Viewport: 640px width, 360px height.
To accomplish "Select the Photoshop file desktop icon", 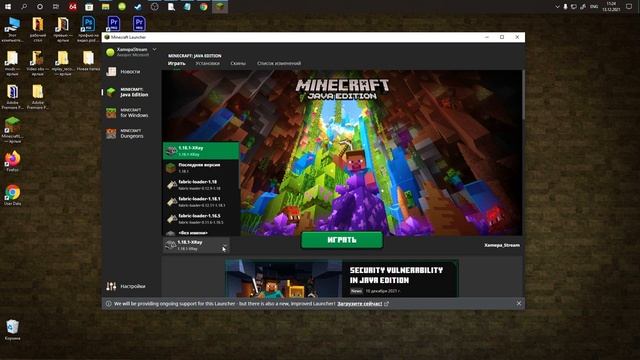I will click(x=88, y=30).
